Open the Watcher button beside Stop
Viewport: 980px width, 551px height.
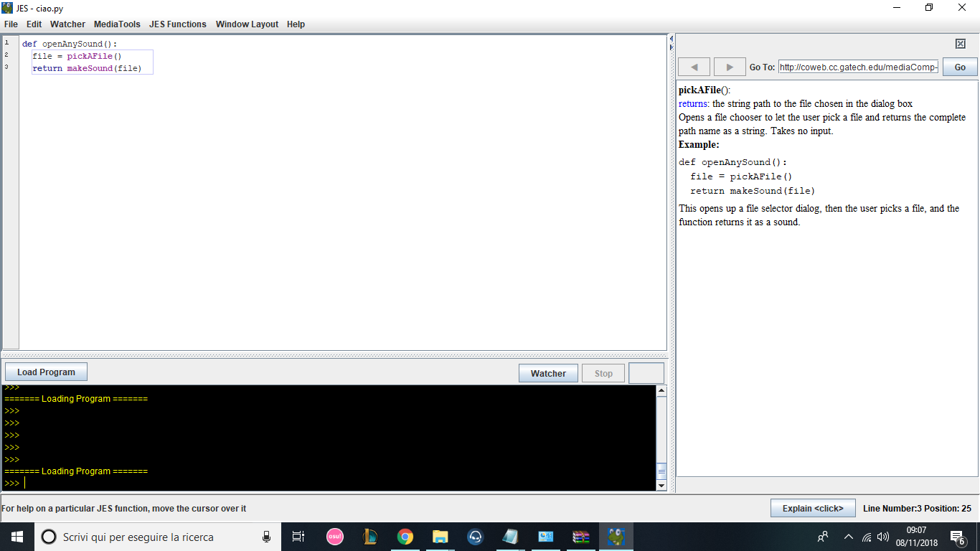(x=548, y=373)
